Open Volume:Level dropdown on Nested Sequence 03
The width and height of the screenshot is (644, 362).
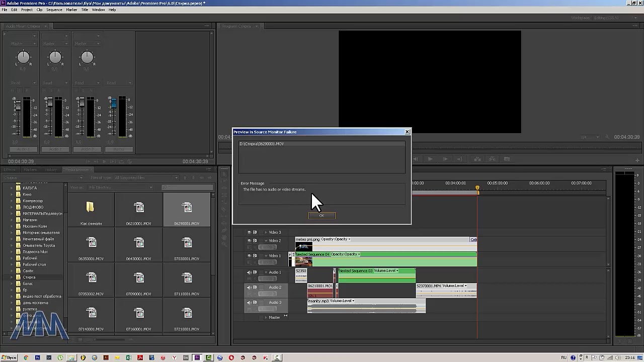(x=397, y=271)
